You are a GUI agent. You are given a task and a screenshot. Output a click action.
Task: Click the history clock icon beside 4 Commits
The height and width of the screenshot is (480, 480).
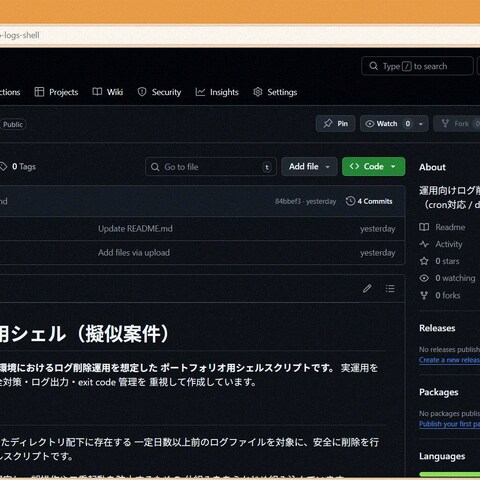350,201
